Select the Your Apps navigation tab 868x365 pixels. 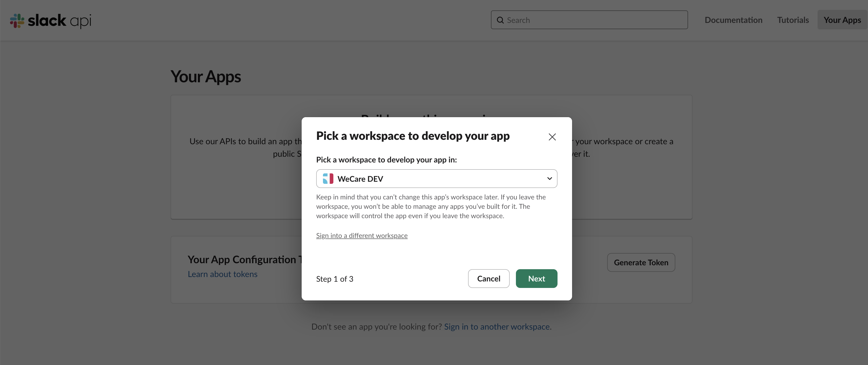pos(842,20)
